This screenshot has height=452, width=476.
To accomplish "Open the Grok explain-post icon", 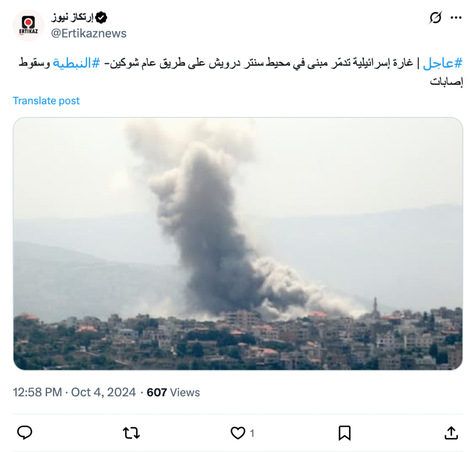I will 435,18.
